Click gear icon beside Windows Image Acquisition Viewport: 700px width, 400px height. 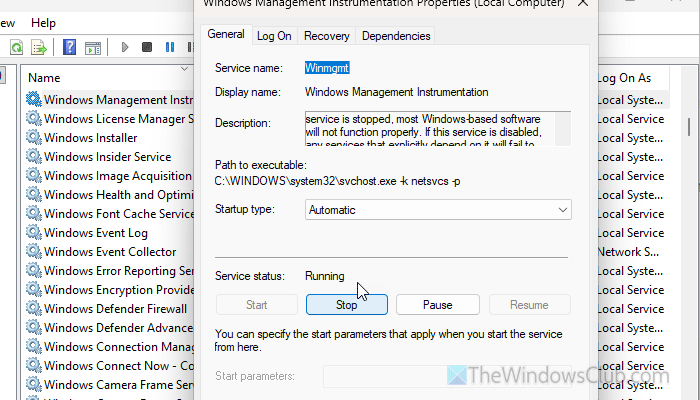(x=33, y=175)
